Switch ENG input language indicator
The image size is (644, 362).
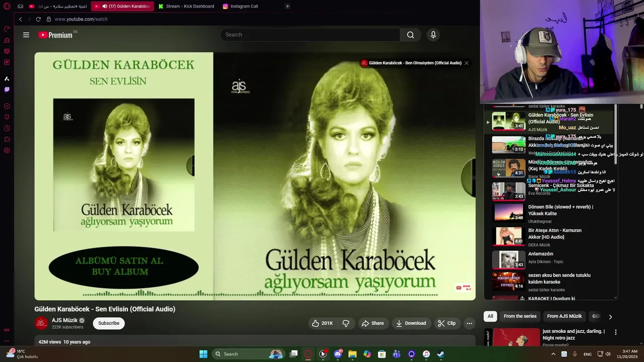coord(588,354)
